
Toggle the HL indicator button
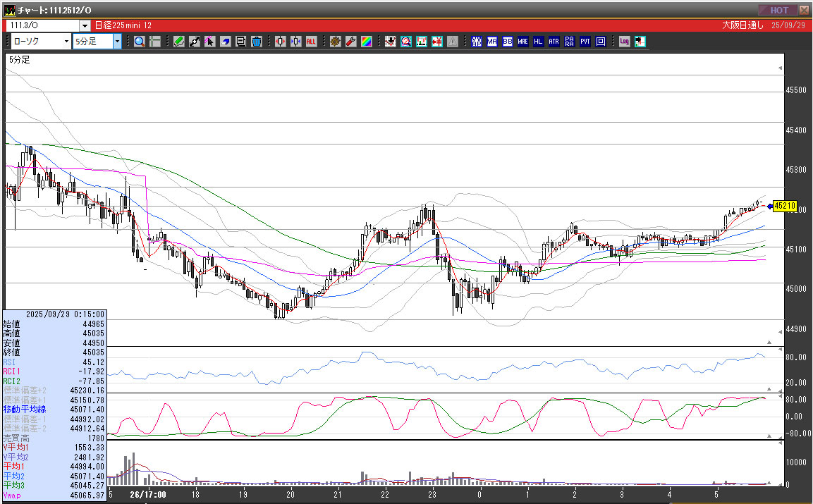538,42
